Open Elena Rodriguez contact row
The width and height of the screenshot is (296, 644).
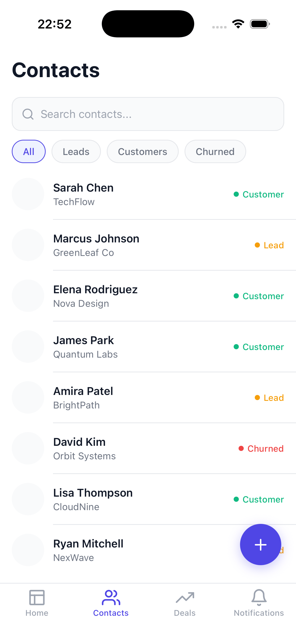point(148,296)
